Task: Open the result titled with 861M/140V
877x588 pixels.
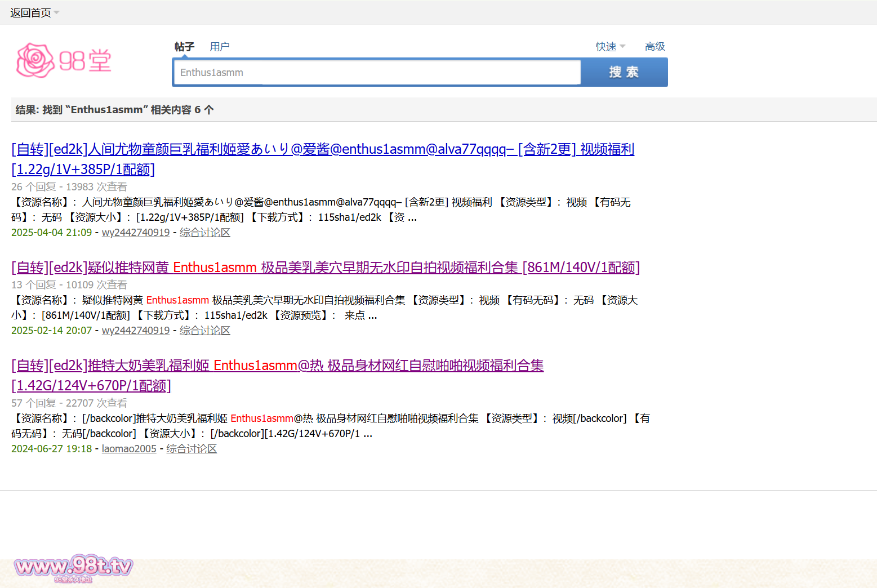Action: [x=325, y=268]
